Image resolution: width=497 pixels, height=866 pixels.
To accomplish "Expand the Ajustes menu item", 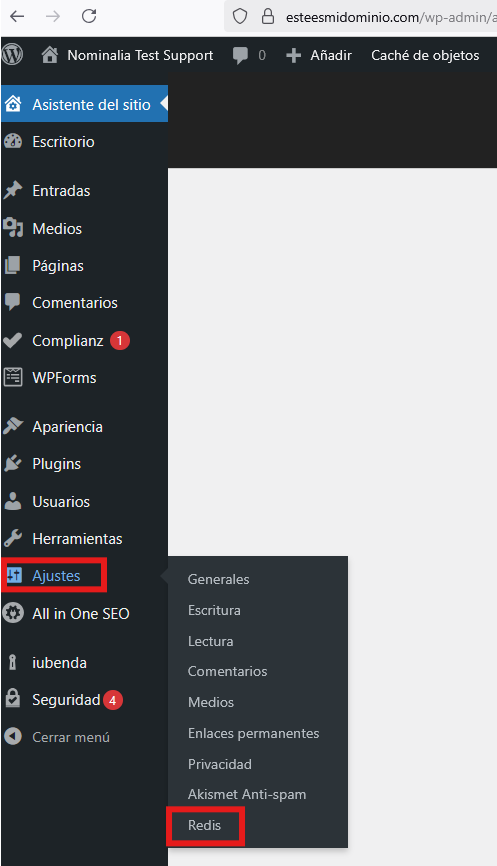I will [54, 575].
